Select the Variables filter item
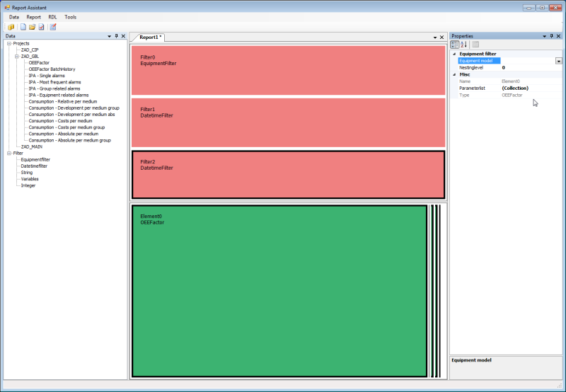 pyautogui.click(x=30, y=179)
